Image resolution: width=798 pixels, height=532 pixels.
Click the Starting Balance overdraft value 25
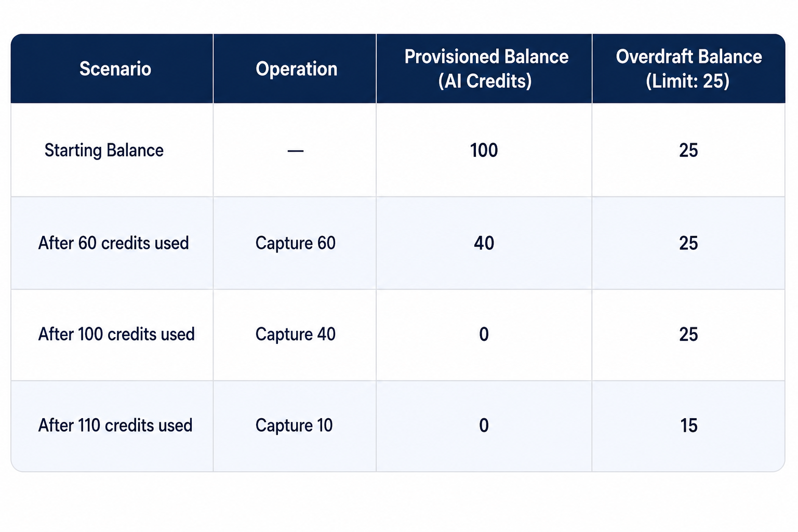click(688, 150)
